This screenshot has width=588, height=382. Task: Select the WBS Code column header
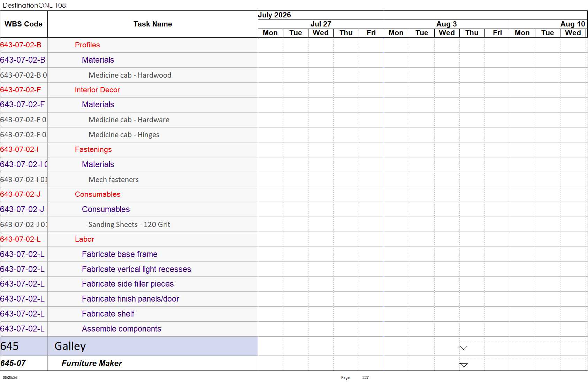(x=23, y=24)
